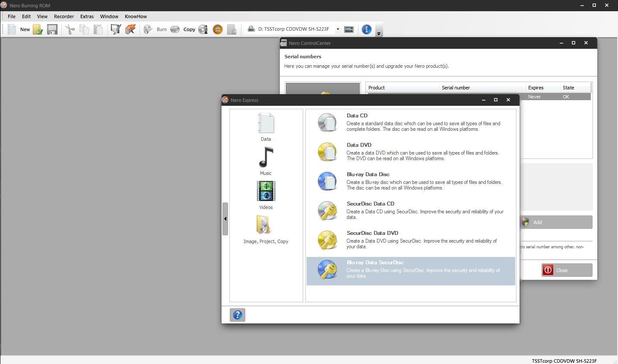The width and height of the screenshot is (618, 364).
Task: Eject the disc with orange eject icon
Action: point(218,29)
